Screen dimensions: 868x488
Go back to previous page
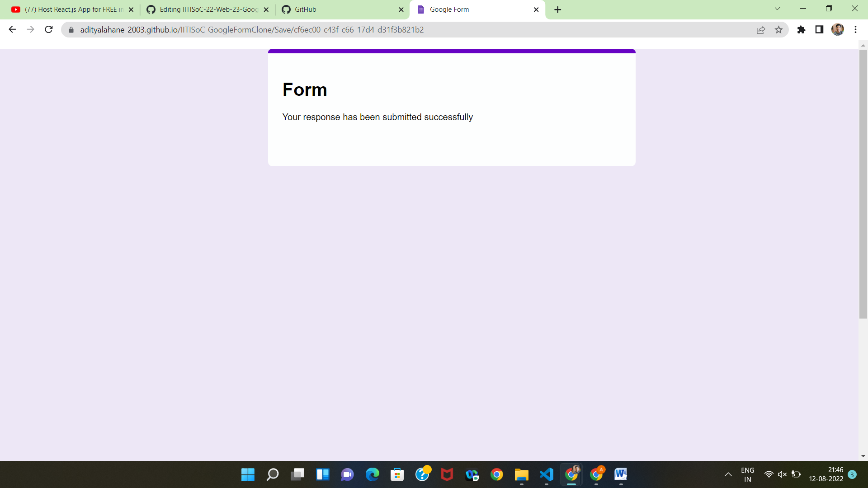[x=12, y=30]
